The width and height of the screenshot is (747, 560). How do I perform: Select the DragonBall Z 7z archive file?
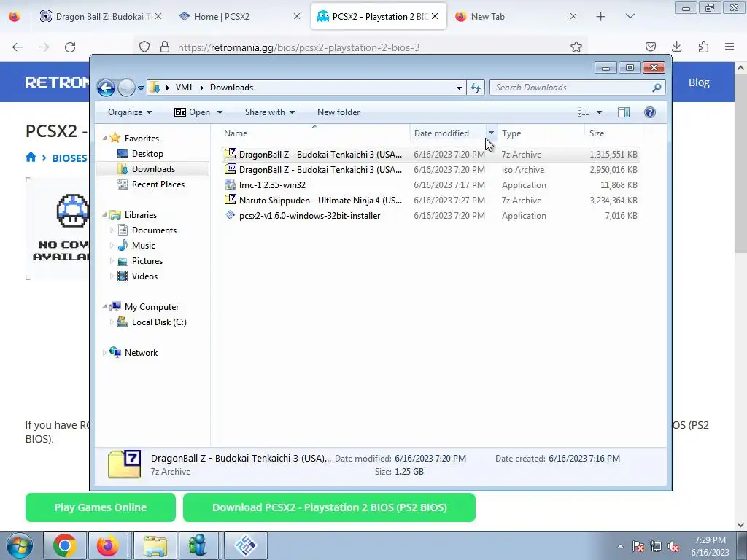[430, 155]
